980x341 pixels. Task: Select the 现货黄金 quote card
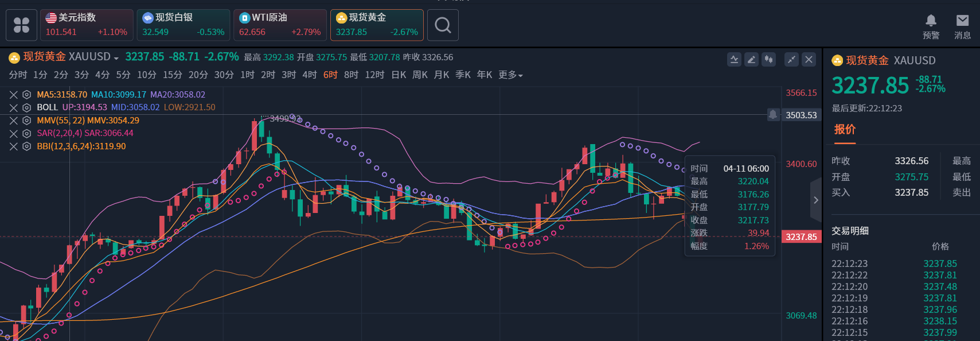377,25
